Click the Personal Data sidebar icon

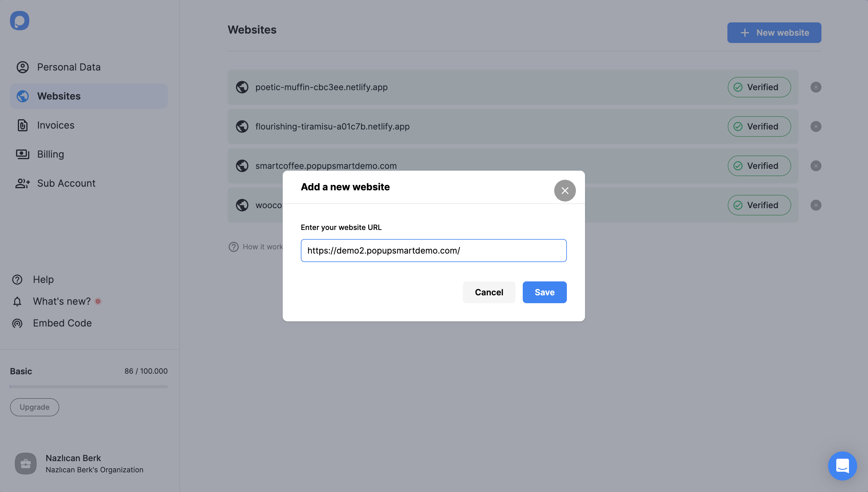click(x=23, y=67)
